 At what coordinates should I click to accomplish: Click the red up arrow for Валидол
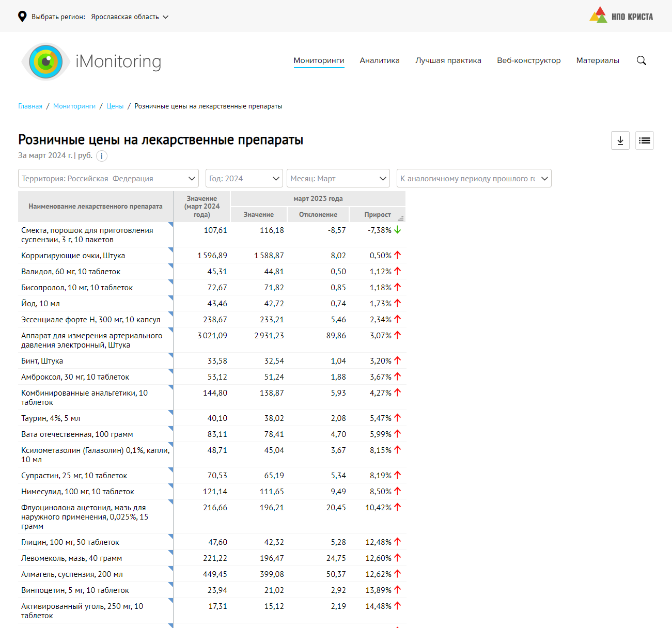point(398,271)
